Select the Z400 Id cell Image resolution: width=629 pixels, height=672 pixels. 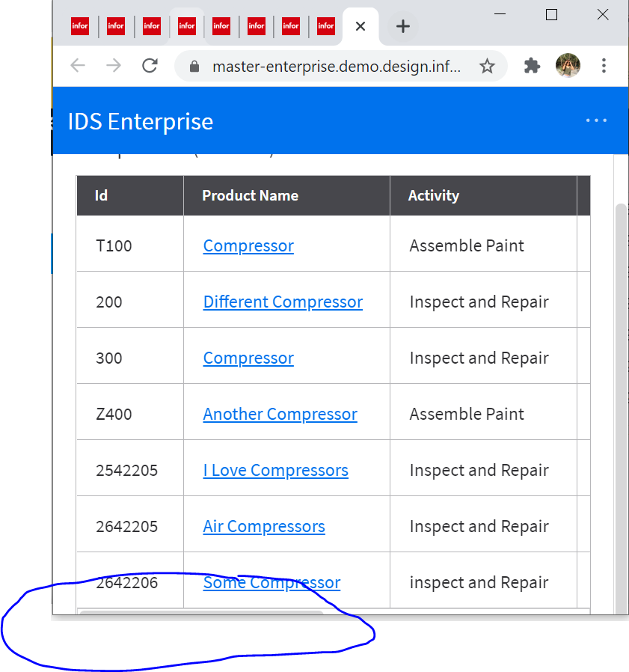[130, 412]
